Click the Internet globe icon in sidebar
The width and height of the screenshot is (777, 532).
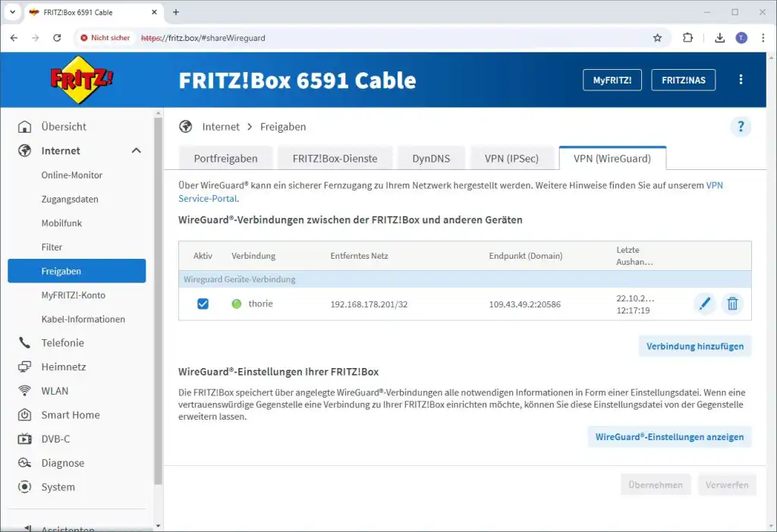click(24, 151)
